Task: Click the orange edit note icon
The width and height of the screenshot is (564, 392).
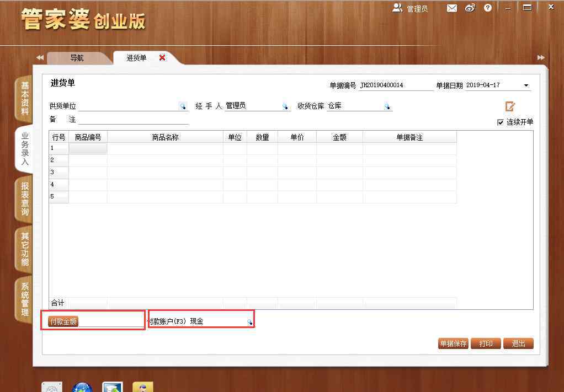Action: coord(510,106)
